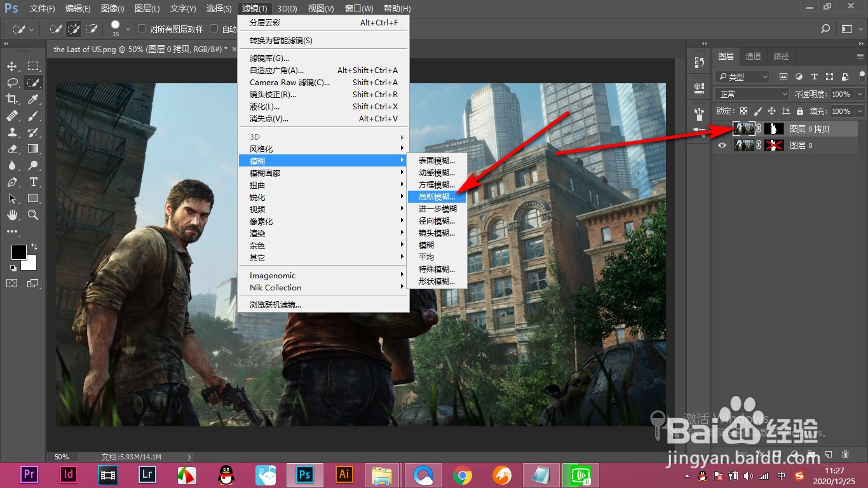This screenshot has height=488, width=868.
Task: Delete layer with trash icon
Action: tap(845, 454)
